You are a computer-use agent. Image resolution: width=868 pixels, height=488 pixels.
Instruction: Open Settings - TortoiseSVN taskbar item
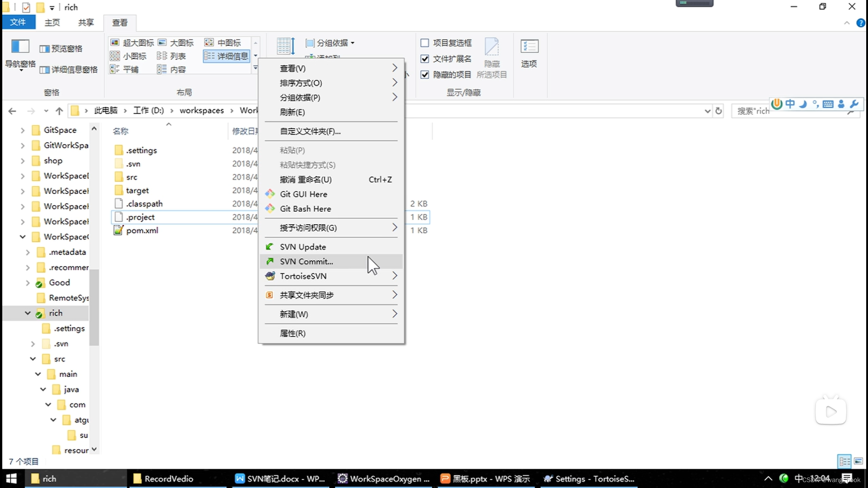click(589, 479)
